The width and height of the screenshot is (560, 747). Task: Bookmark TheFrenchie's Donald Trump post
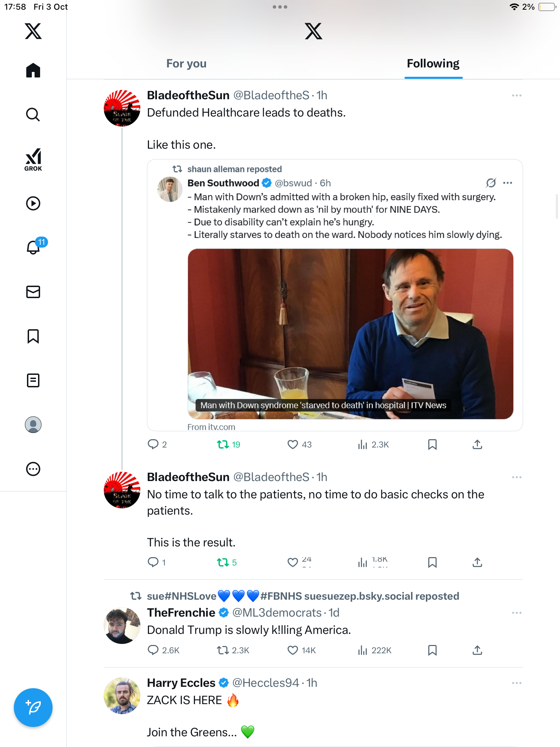[x=432, y=651]
